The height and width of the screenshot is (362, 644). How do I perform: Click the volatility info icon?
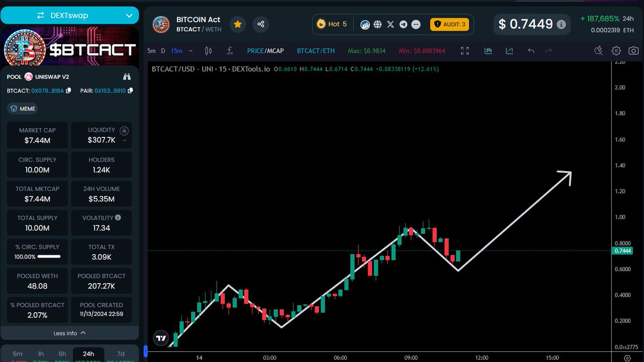118,218
